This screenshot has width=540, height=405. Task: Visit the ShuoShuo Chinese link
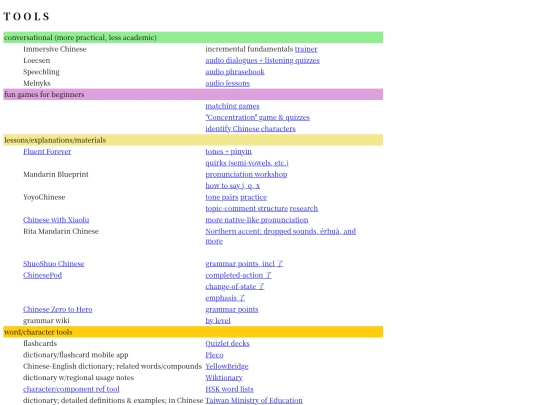(54, 263)
